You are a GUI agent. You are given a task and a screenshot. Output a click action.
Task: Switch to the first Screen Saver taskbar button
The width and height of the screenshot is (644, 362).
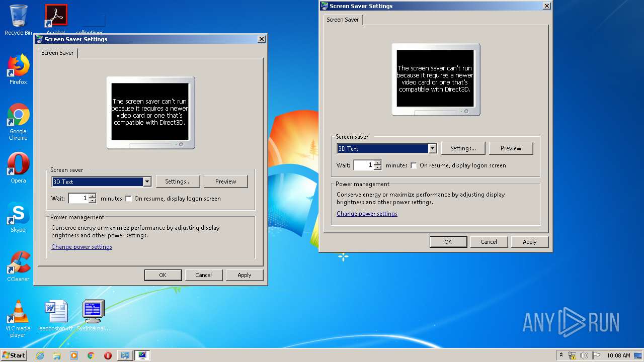125,355
